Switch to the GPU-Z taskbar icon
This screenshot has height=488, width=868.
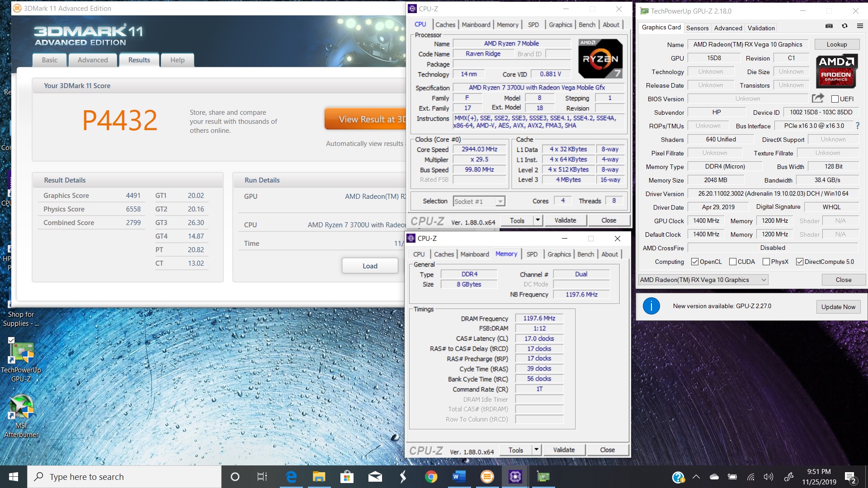point(543,477)
